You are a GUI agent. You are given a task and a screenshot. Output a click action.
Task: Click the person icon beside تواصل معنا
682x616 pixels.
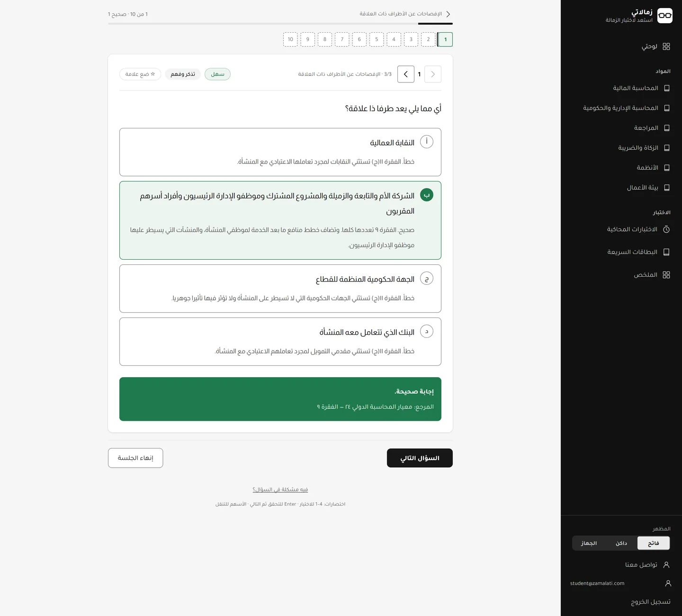(x=666, y=565)
